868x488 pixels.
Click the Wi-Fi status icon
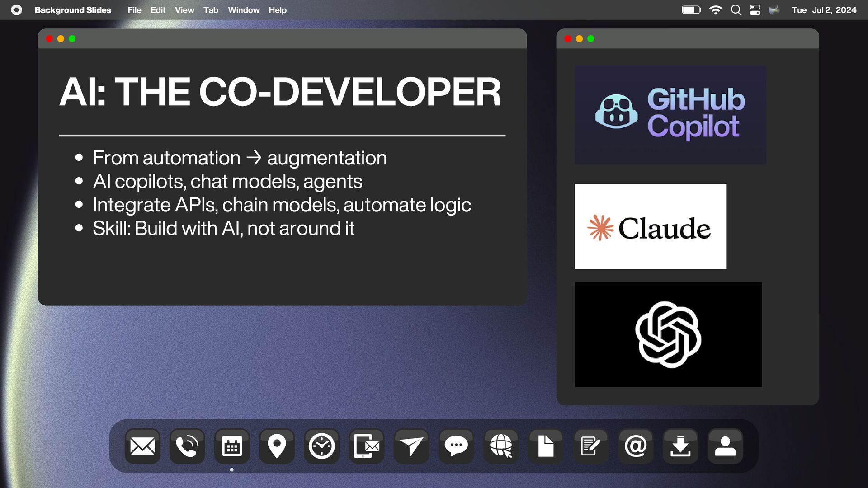pos(716,10)
